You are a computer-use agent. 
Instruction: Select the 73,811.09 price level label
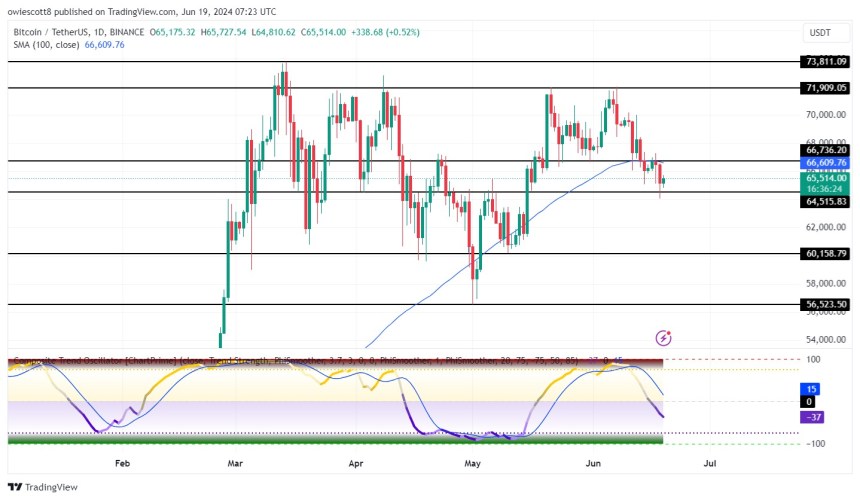click(825, 61)
